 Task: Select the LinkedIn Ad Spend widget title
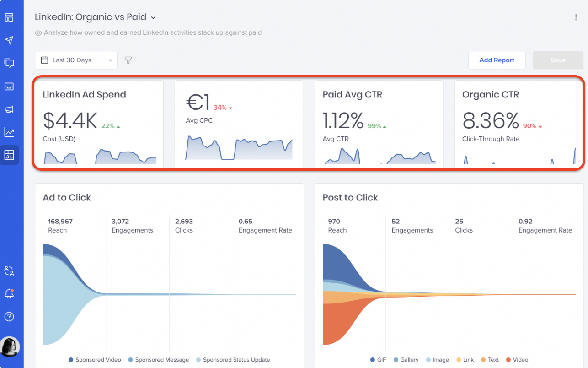(84, 95)
